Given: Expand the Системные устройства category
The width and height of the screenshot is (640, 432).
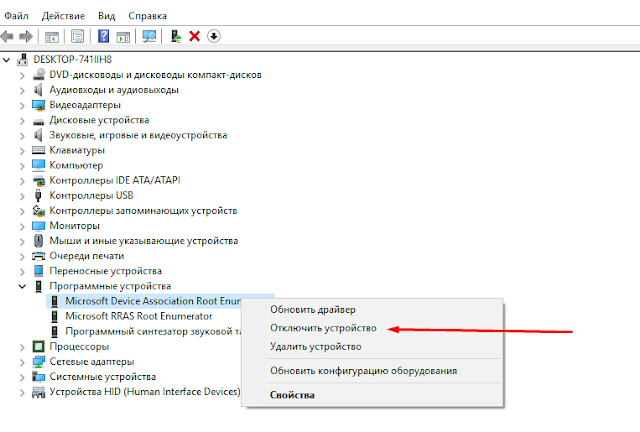Looking at the screenshot, I should [x=22, y=377].
